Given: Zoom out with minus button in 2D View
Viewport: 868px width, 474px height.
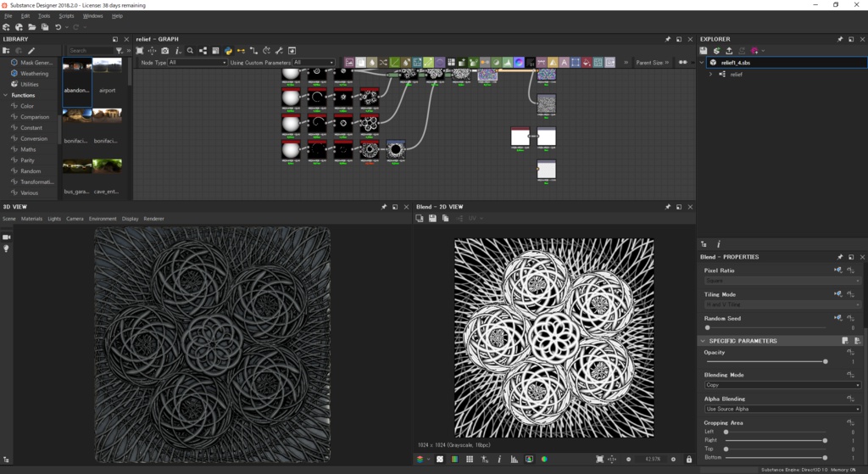Looking at the screenshot, I should [x=628, y=459].
